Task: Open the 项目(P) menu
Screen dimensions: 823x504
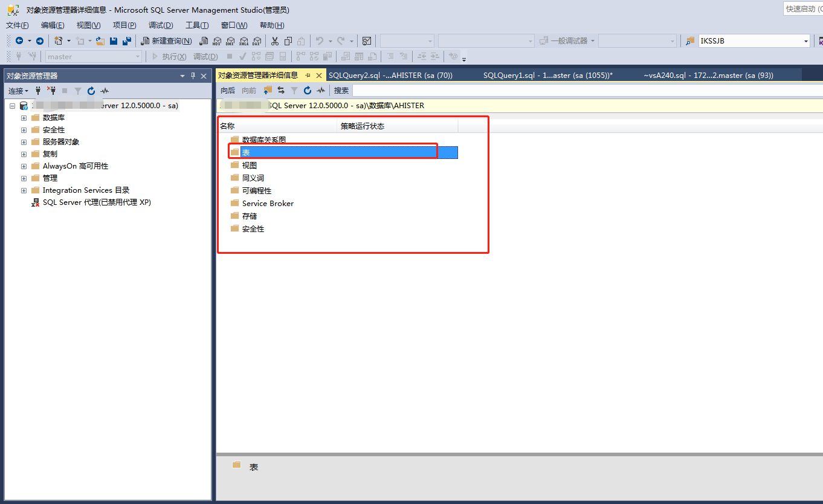Action: [x=124, y=25]
